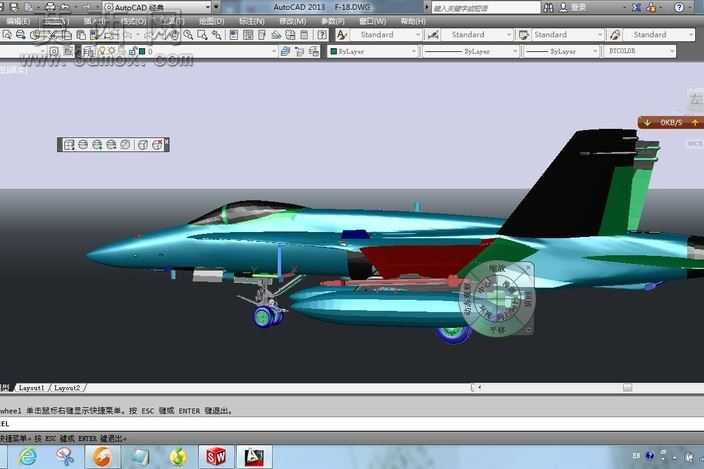Open the 格式(O) menu
This screenshot has height=469, width=704.
click(134, 21)
